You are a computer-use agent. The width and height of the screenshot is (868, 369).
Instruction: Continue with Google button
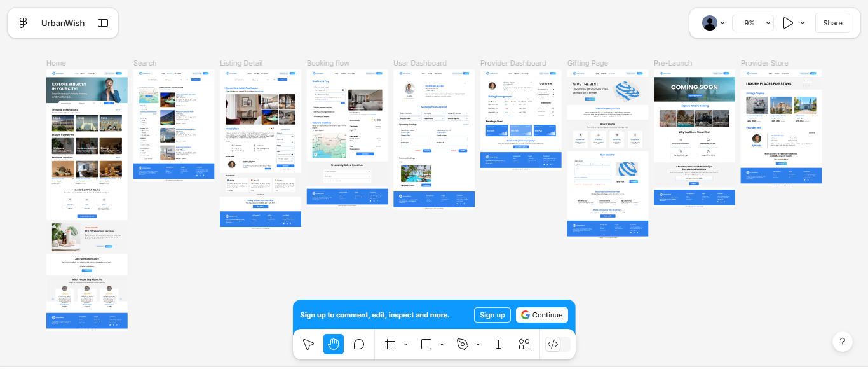click(x=541, y=315)
